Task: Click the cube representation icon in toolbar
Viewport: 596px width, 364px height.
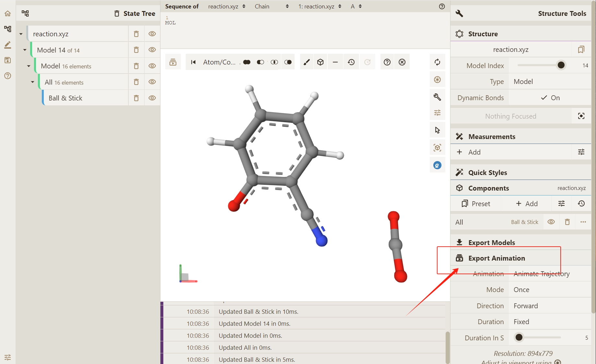Action: point(321,62)
